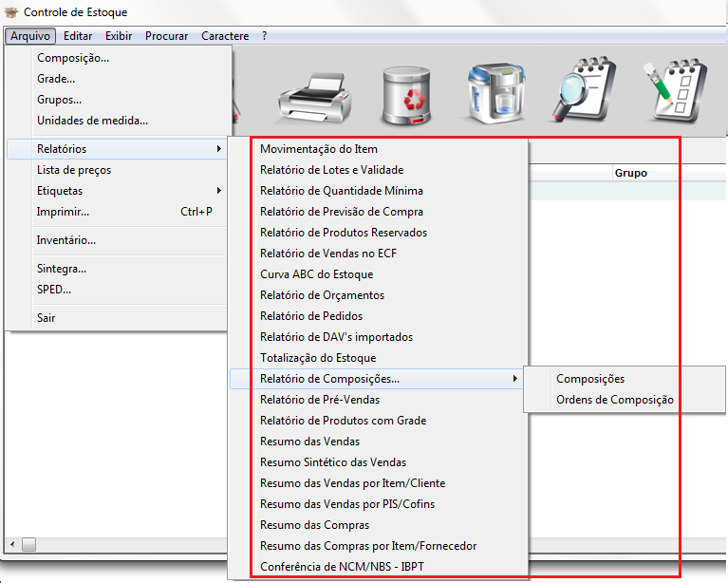Open Movimentação do Item report
The image size is (728, 583).
[x=319, y=149]
